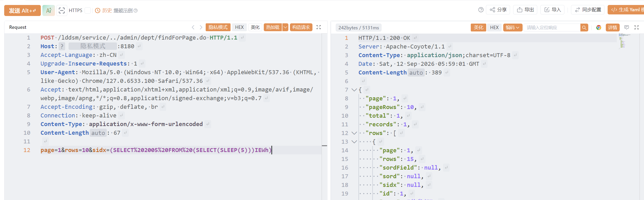Open the 爆破示例 link
The height and width of the screenshot is (200, 644).
click(x=123, y=10)
